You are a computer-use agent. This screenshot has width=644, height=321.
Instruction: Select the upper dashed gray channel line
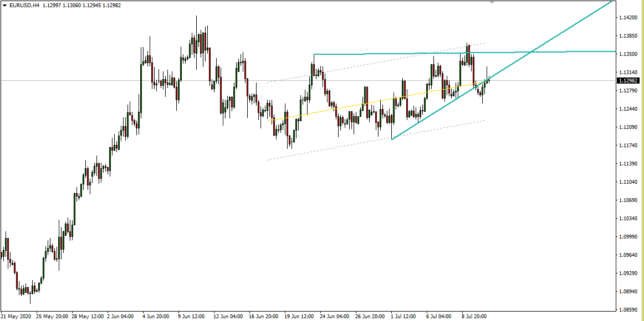point(377,63)
